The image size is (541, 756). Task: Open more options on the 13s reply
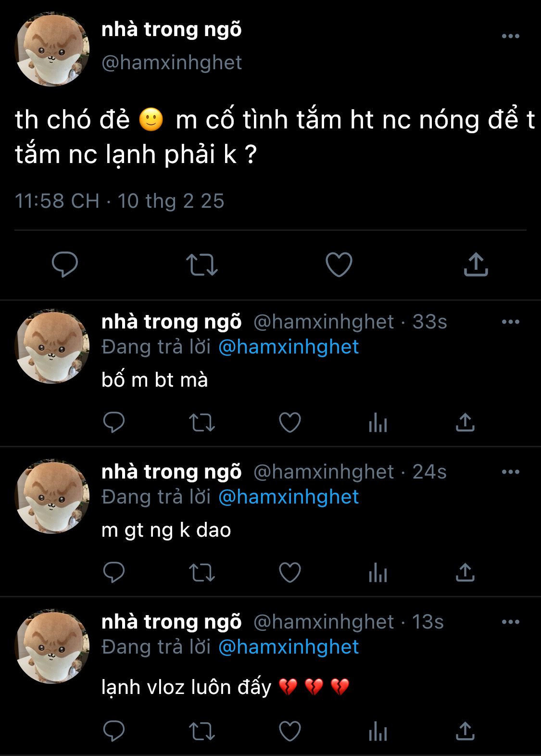pyautogui.click(x=510, y=622)
